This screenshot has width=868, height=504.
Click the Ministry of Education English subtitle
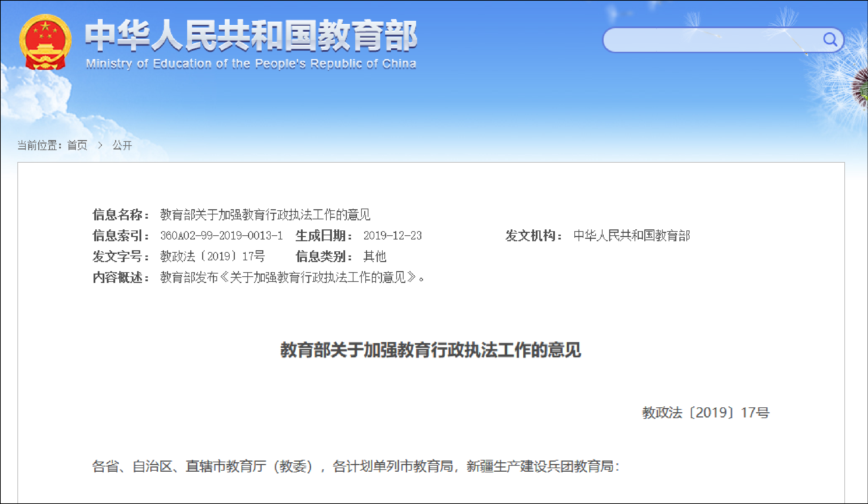pyautogui.click(x=250, y=64)
